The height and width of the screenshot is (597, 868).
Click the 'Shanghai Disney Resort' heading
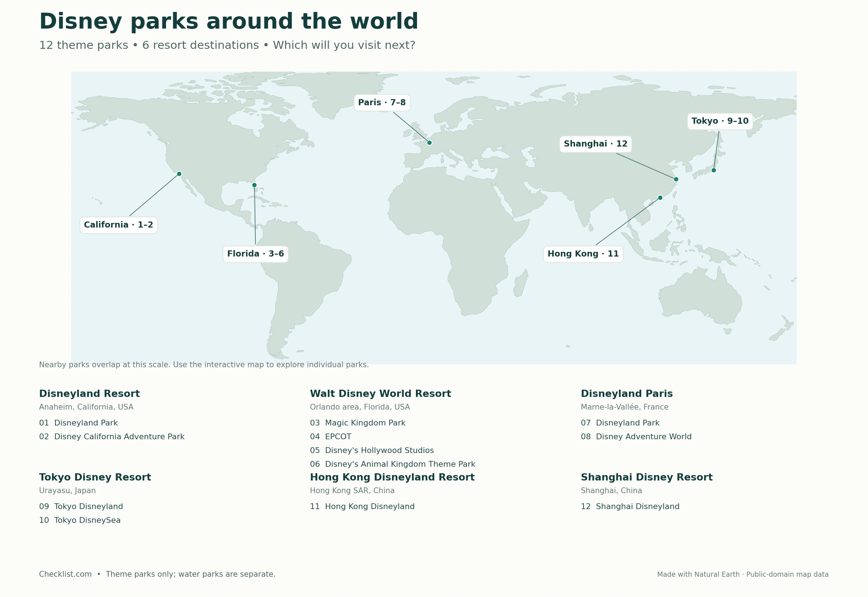[x=646, y=477]
